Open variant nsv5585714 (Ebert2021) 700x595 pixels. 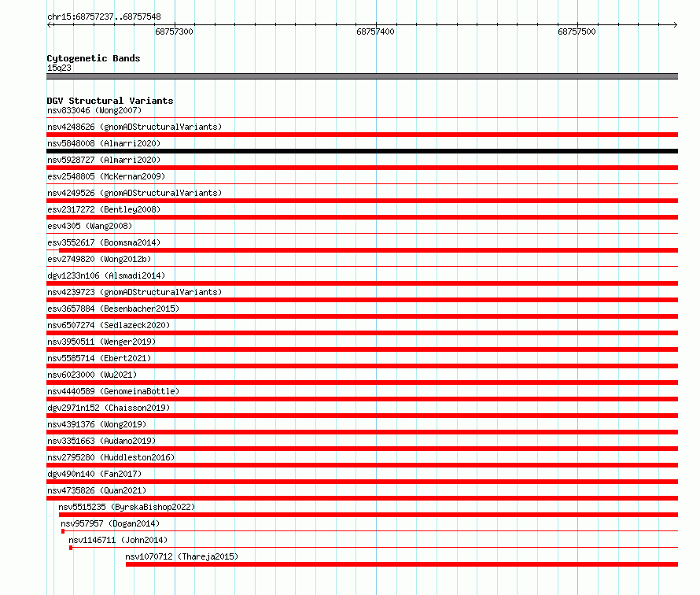tap(99, 358)
